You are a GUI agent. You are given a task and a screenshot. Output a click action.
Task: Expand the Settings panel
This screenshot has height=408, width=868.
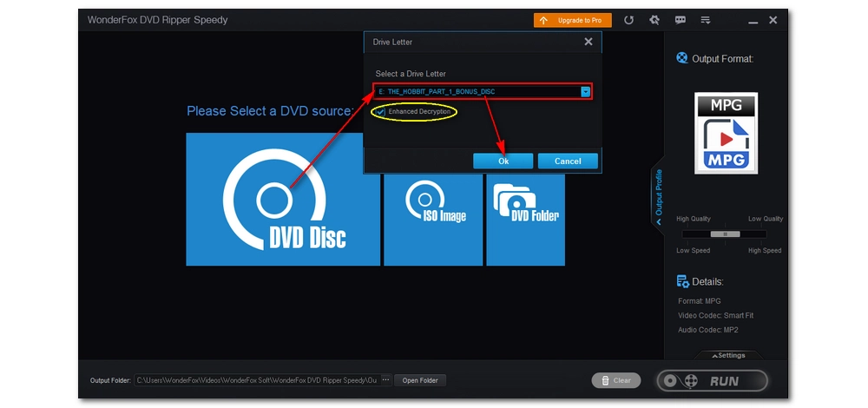728,355
